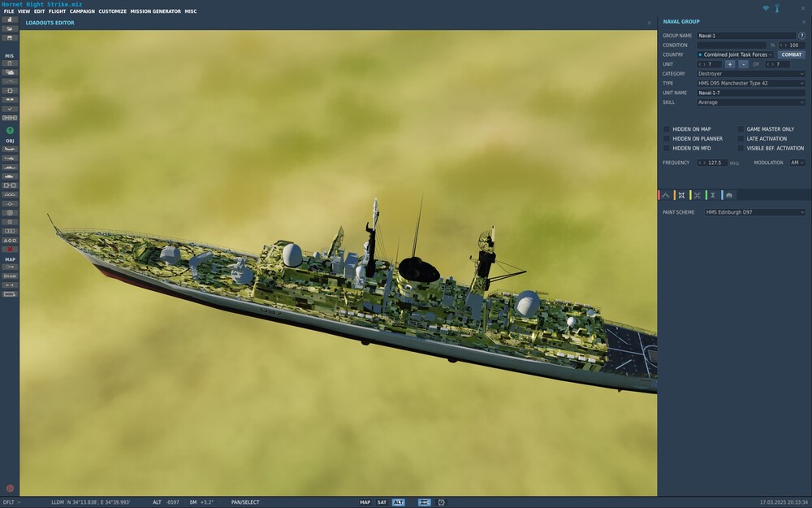The height and width of the screenshot is (508, 812).
Task: Open the MISSION GENERATOR menu
Action: pyautogui.click(x=155, y=11)
